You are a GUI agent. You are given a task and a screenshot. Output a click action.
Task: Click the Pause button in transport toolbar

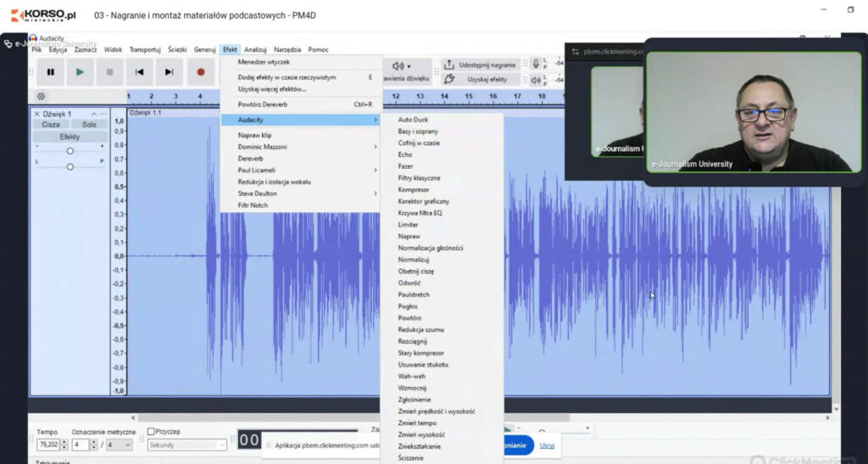(x=51, y=72)
